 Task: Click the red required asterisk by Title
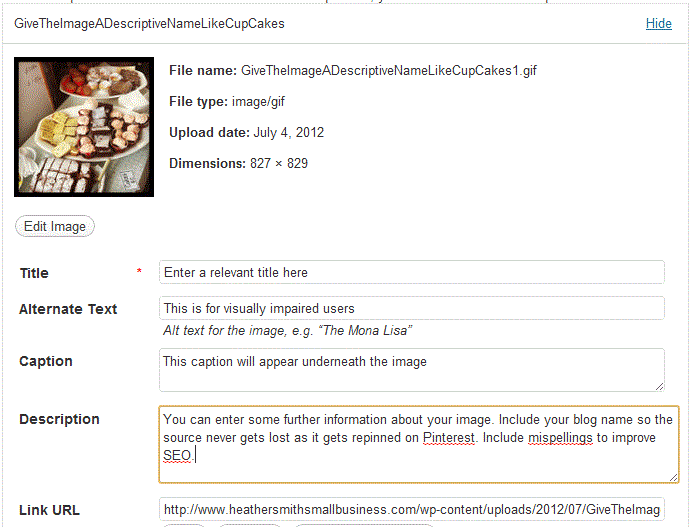[139, 271]
